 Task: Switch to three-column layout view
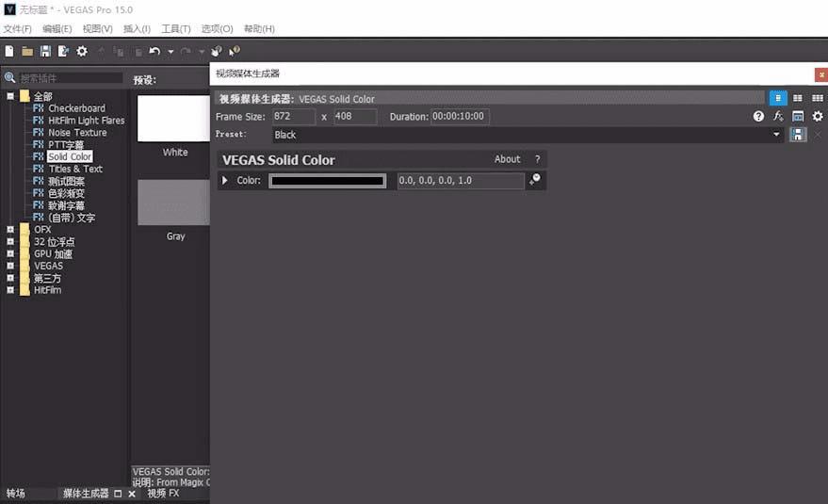[817, 98]
